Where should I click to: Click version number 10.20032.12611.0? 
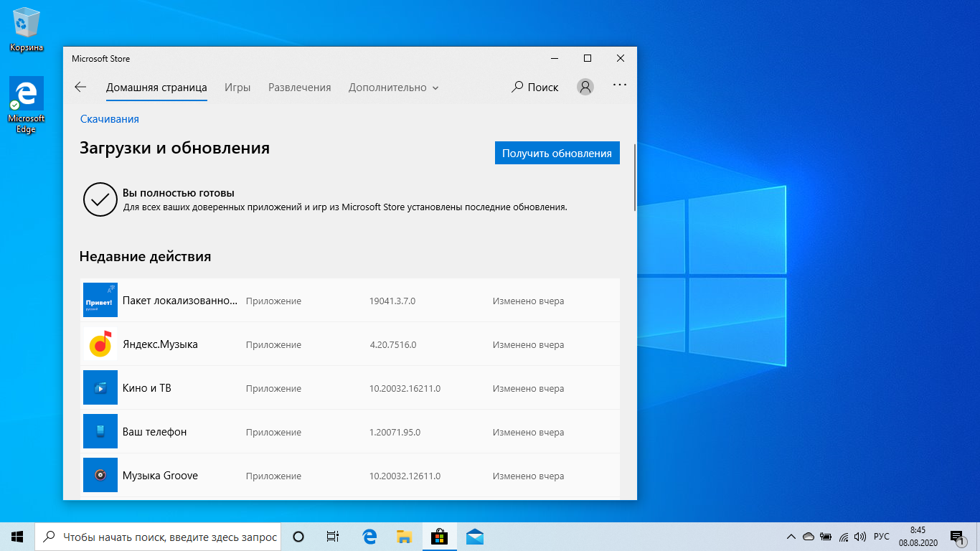point(405,476)
